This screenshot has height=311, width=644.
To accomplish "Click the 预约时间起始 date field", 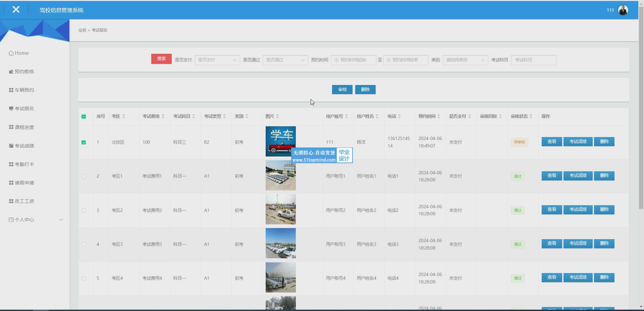I will pyautogui.click(x=354, y=60).
